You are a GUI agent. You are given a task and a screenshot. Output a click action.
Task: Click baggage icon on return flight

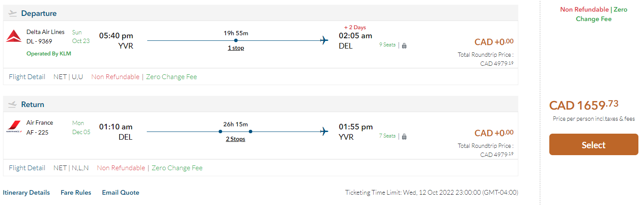(404, 136)
